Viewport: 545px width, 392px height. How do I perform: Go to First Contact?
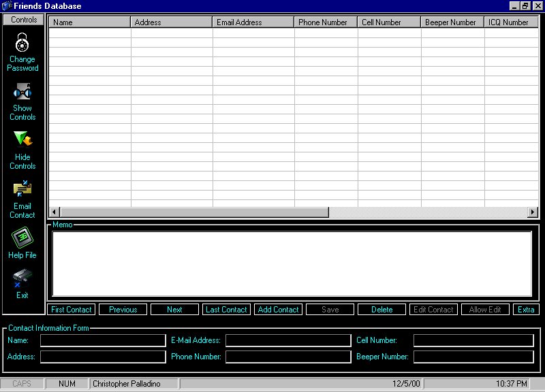[x=72, y=310]
